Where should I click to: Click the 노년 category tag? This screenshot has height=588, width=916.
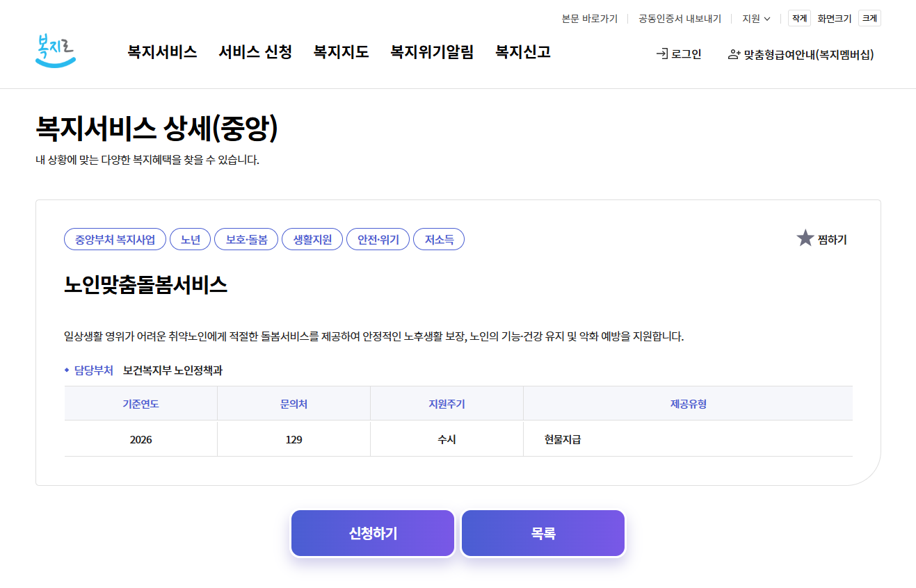190,238
